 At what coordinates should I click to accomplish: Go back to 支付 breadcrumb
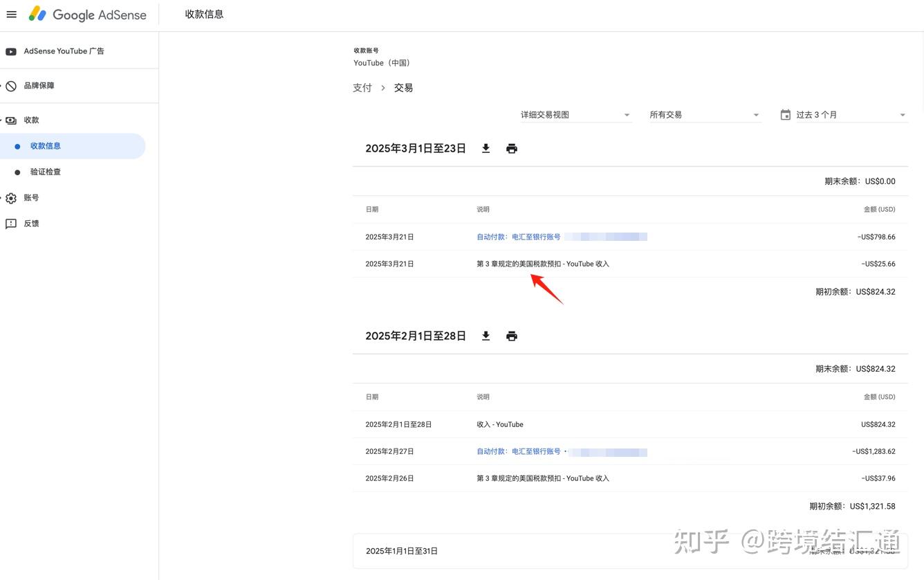point(362,88)
